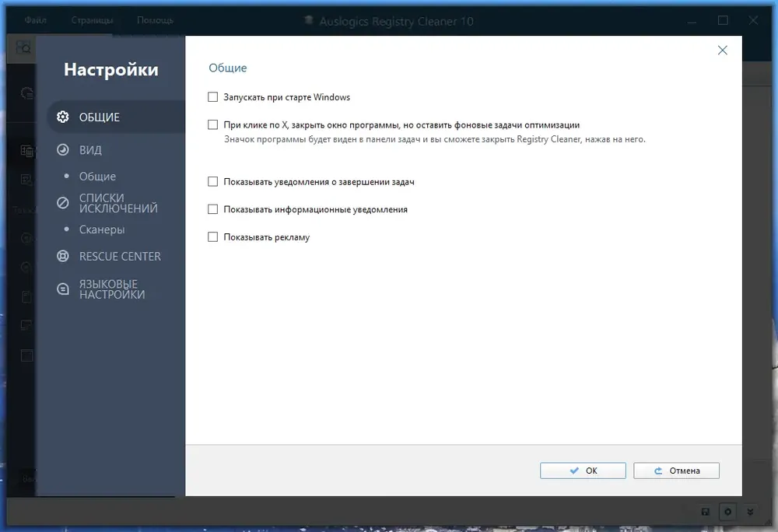Click the scan registry icon in main window toolbar
The width and height of the screenshot is (778, 532).
click(23, 47)
